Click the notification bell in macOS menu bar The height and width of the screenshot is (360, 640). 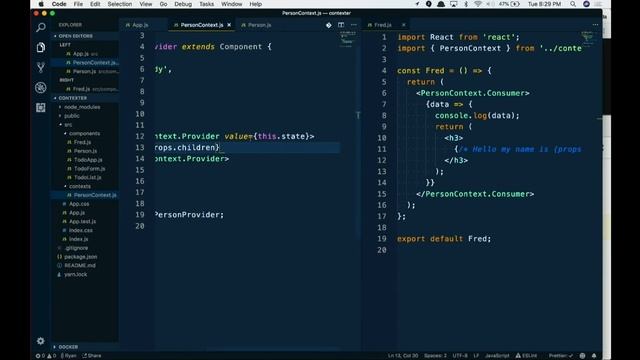[441, 4]
